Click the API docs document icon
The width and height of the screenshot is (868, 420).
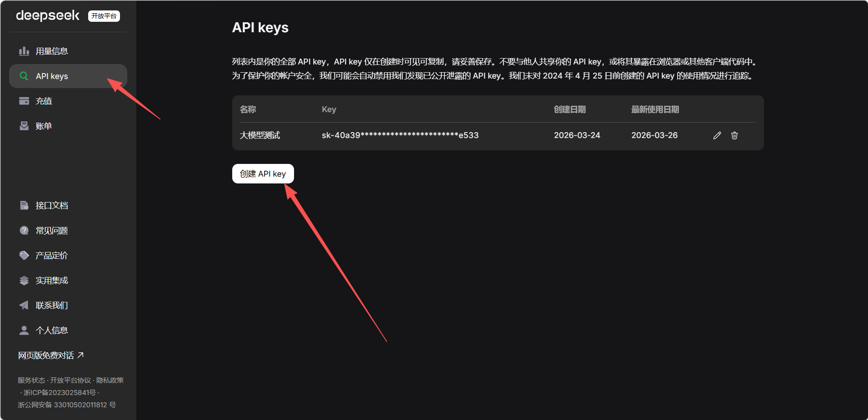pos(24,205)
